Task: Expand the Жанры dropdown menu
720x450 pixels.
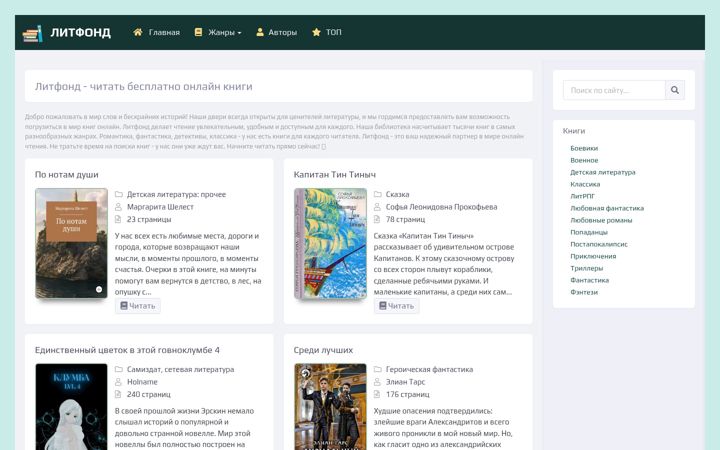Action: 225,33
